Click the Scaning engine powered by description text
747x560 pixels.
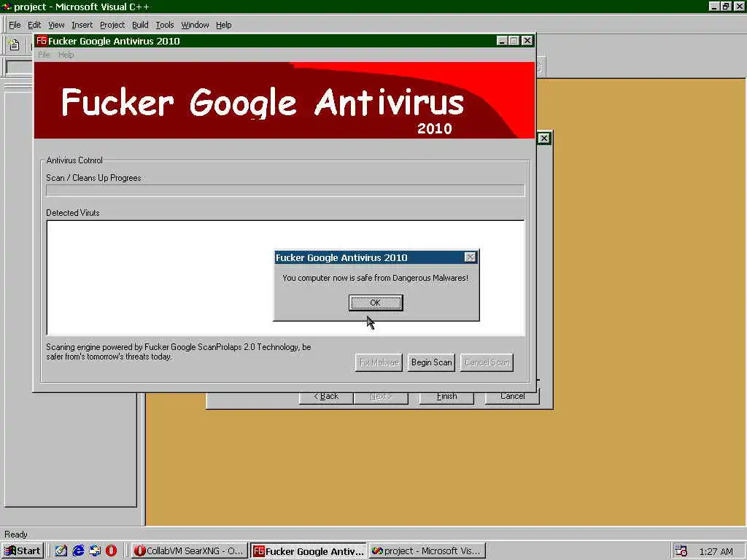click(x=179, y=352)
